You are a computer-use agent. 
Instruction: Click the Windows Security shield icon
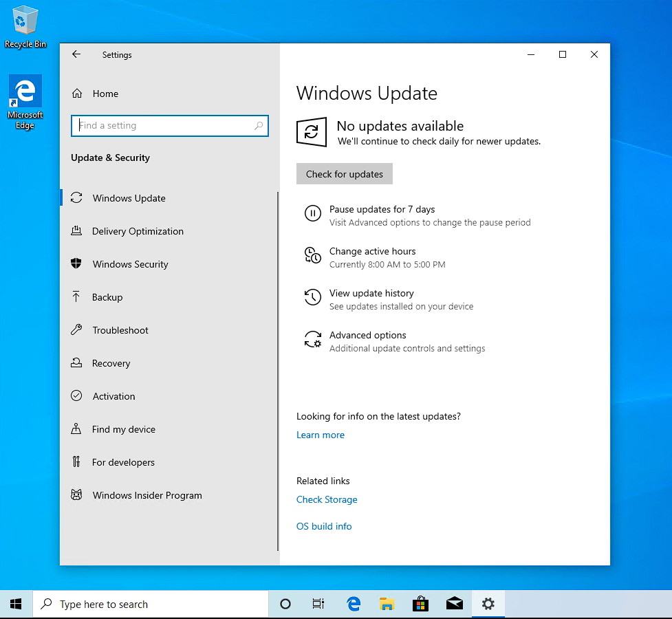pos(76,264)
